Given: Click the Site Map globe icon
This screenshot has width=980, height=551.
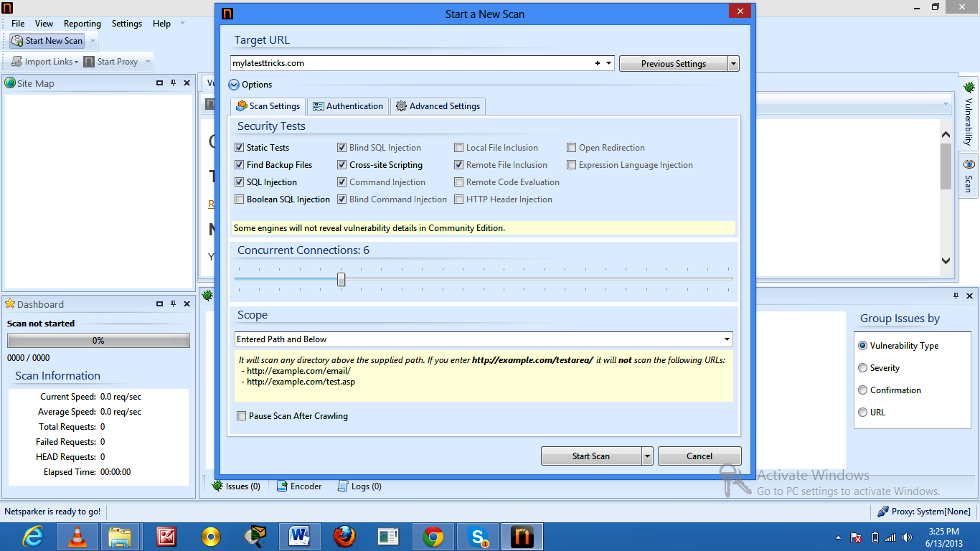Looking at the screenshot, I should [x=10, y=83].
